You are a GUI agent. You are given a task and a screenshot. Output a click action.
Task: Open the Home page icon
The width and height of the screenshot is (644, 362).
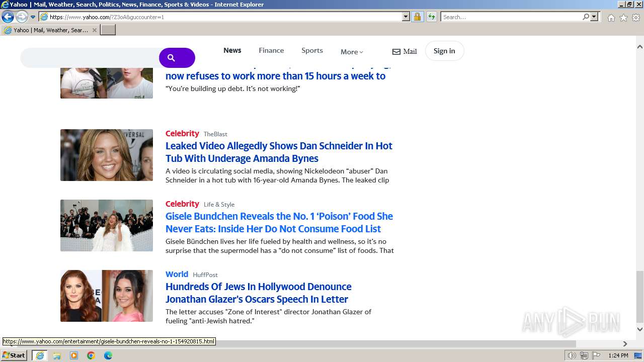[x=611, y=18]
